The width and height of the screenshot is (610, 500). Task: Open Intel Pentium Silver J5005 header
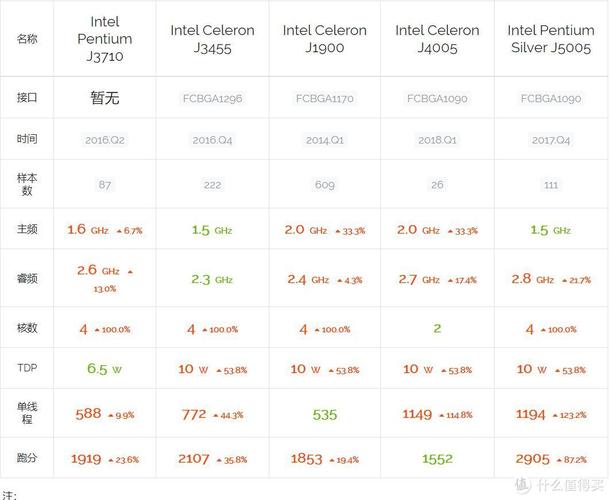point(551,39)
